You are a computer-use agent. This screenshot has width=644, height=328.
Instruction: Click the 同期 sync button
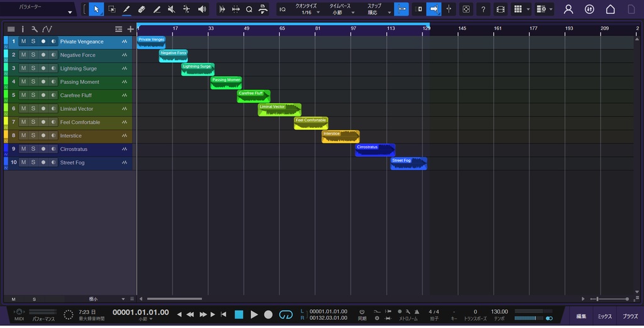(x=362, y=315)
